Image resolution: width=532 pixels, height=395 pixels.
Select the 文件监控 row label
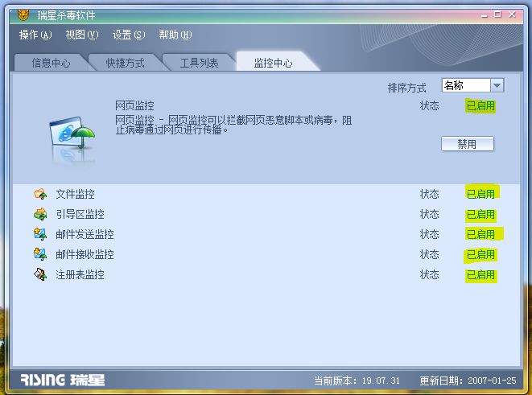[76, 194]
